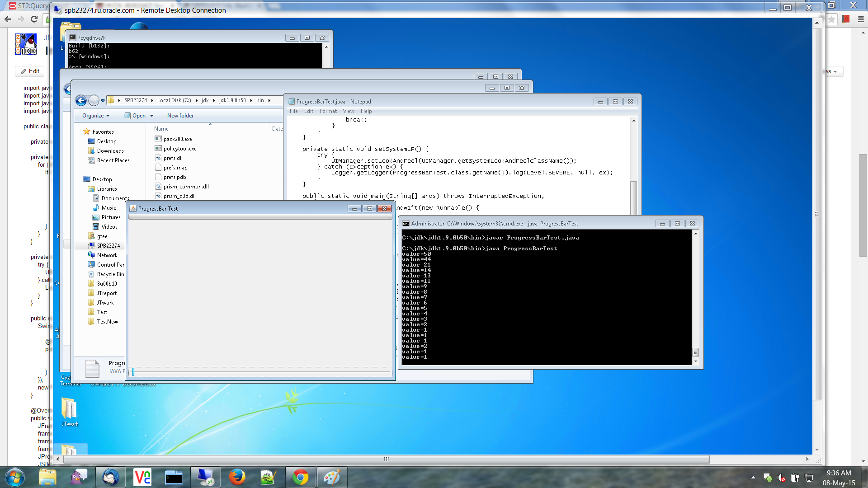Open the Format menu in Notepad

(x=328, y=111)
